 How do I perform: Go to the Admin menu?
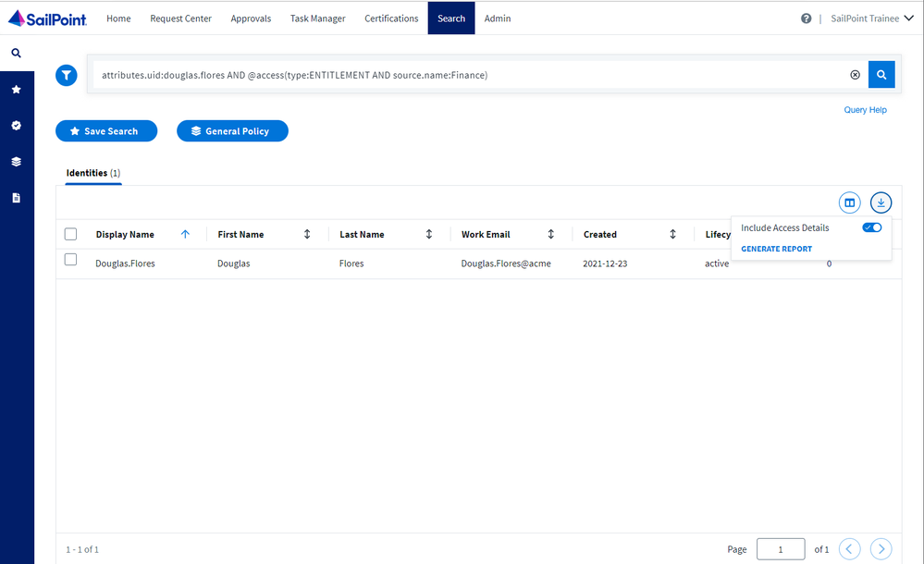tap(498, 18)
